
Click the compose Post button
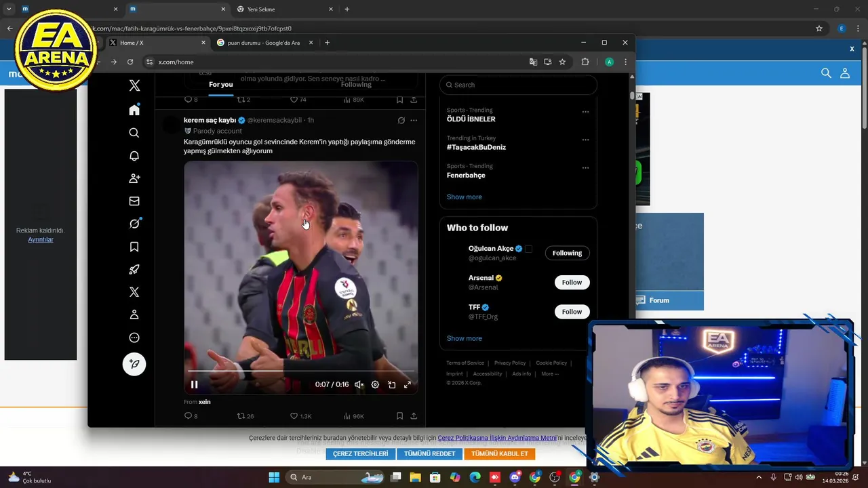134,364
